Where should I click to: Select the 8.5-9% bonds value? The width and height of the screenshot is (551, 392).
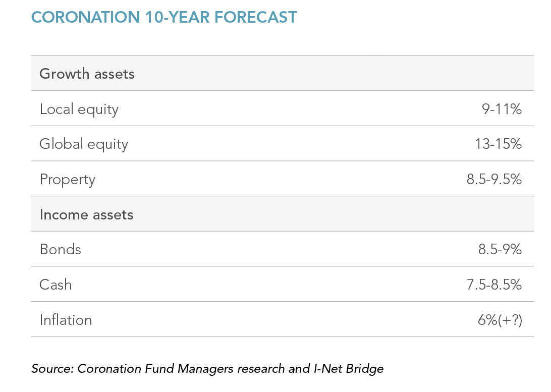[500, 249]
